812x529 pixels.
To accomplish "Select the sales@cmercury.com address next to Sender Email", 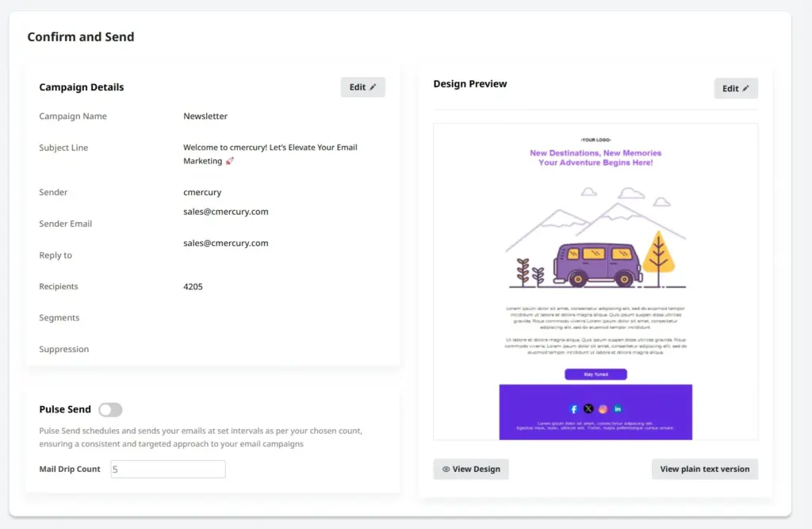I will point(226,212).
